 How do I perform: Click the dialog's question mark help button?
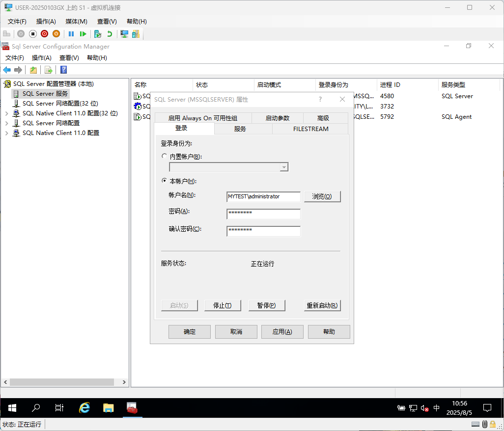pyautogui.click(x=320, y=99)
